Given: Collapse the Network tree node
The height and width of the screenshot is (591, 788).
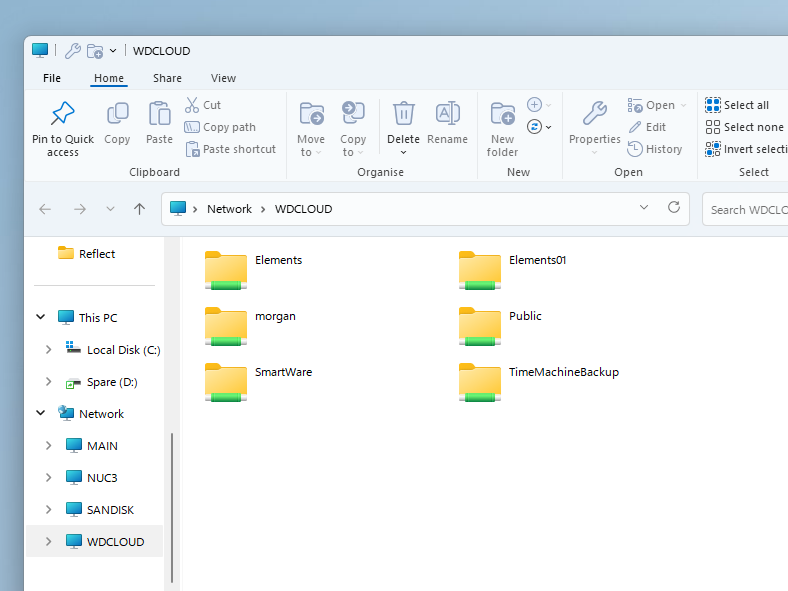Looking at the screenshot, I should tap(41, 413).
